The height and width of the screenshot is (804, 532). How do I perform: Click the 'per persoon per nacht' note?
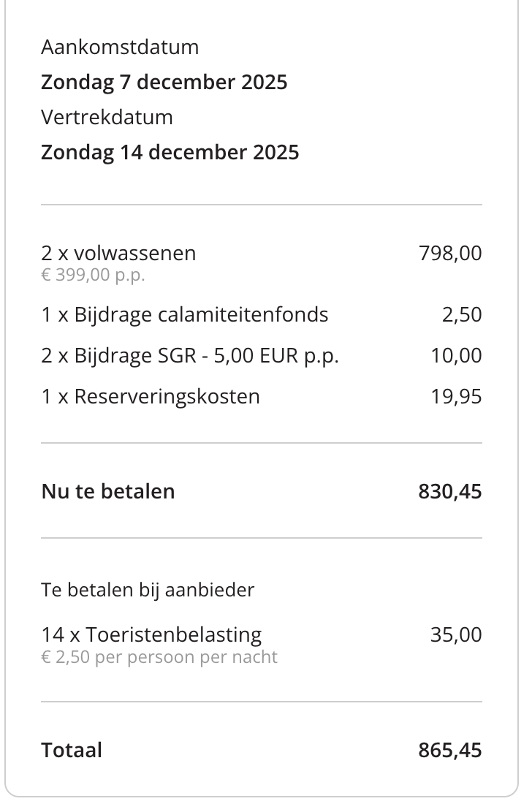(186, 657)
